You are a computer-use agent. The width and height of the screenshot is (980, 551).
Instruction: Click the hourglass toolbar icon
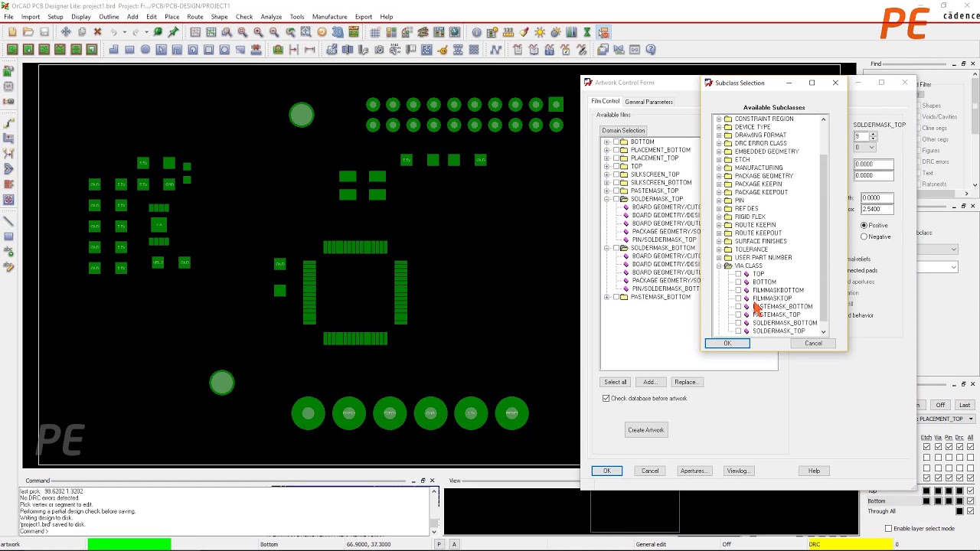click(x=587, y=32)
